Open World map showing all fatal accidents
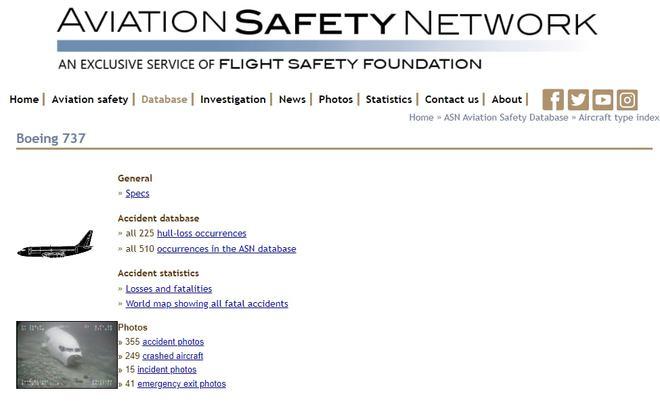660x403 pixels. (207, 304)
